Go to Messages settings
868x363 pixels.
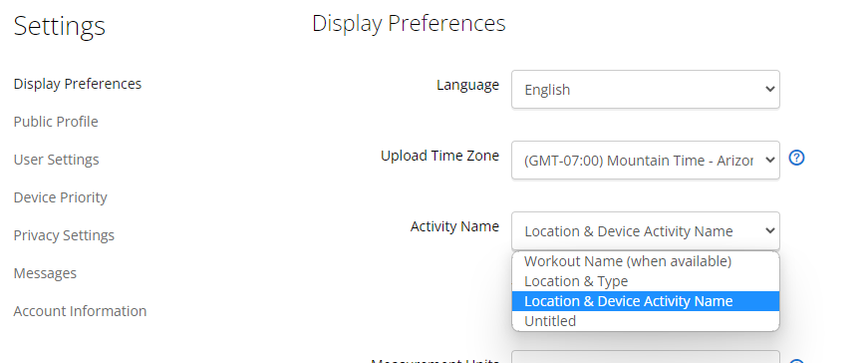tap(46, 273)
